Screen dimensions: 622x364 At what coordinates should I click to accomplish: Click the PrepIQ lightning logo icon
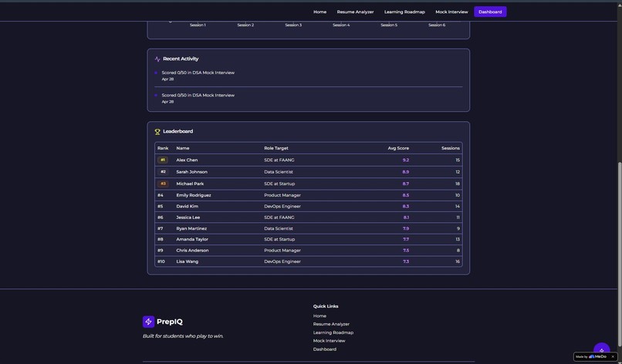(148, 322)
